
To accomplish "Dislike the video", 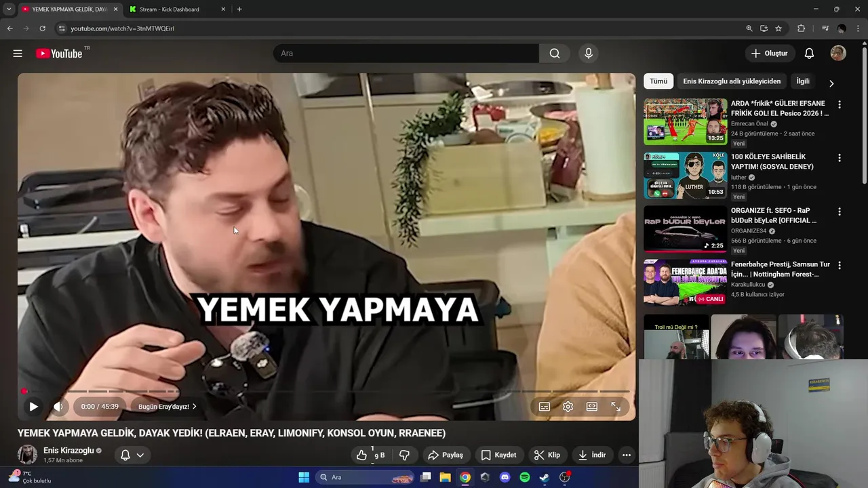I will pyautogui.click(x=404, y=455).
